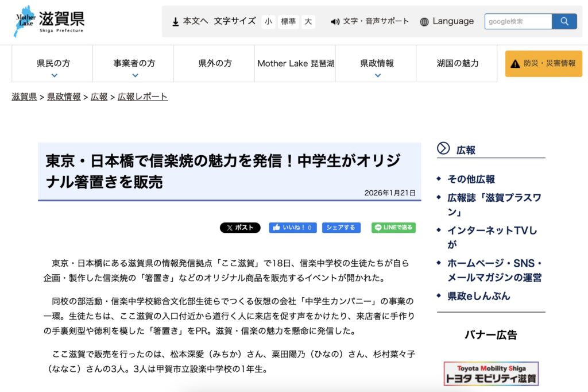588x392 pixels.
Task: Open the globe Language selector
Action: point(447,21)
